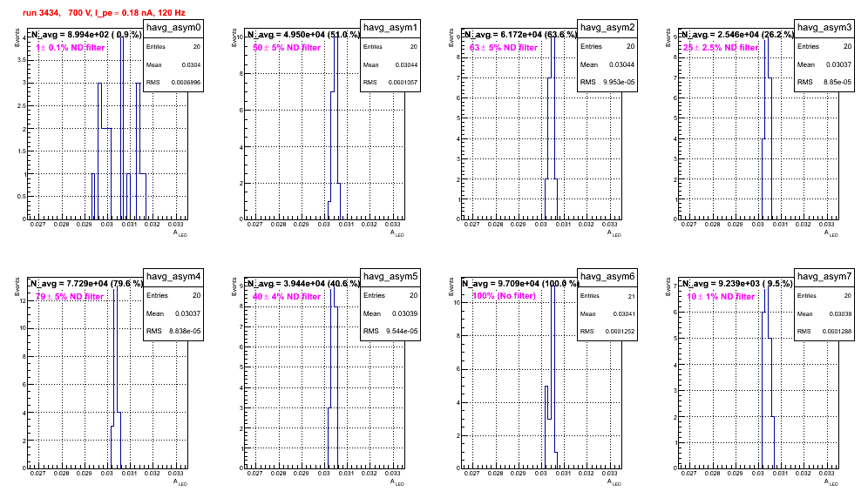The height and width of the screenshot is (498, 868).
Task: Click the A_LED axis label under havg_asym3 plot
Action: click(831, 233)
